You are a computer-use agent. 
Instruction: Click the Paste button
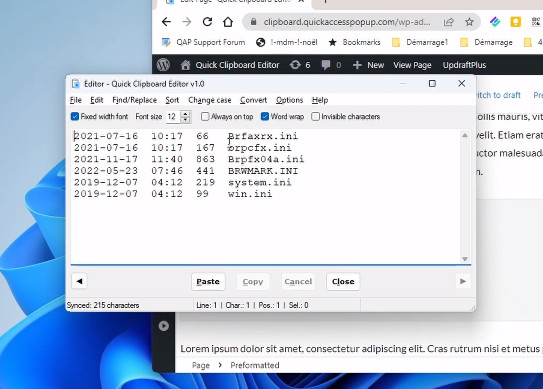pyautogui.click(x=208, y=282)
